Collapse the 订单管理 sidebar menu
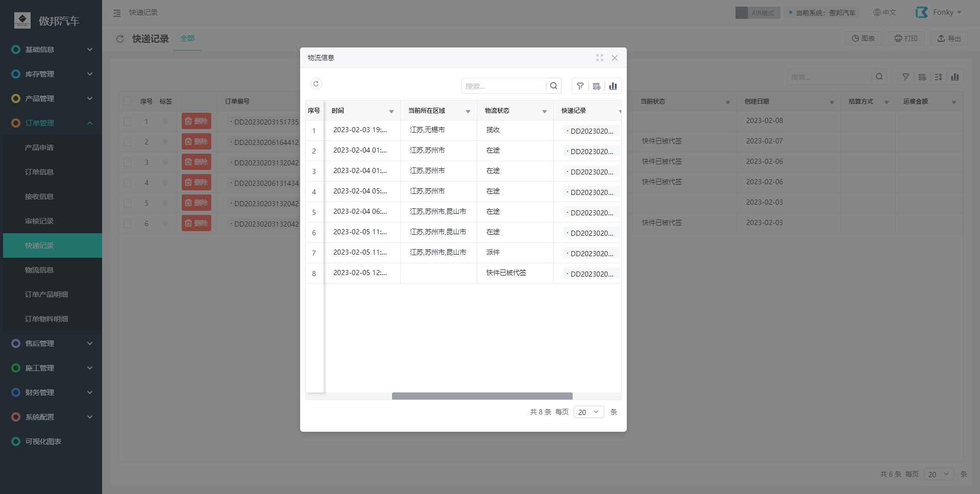 point(51,123)
